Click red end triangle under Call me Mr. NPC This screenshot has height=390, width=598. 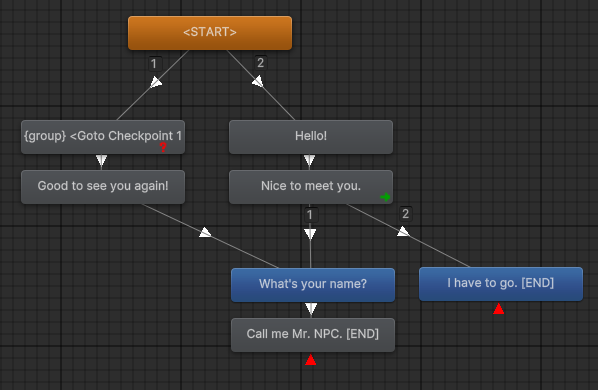point(311,360)
